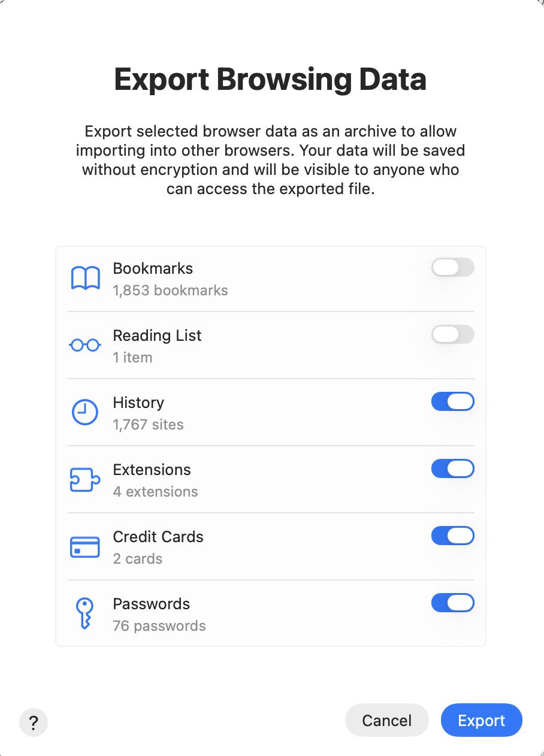Click the Extensions puzzle piece icon
This screenshot has width=544, height=756.
(85, 480)
